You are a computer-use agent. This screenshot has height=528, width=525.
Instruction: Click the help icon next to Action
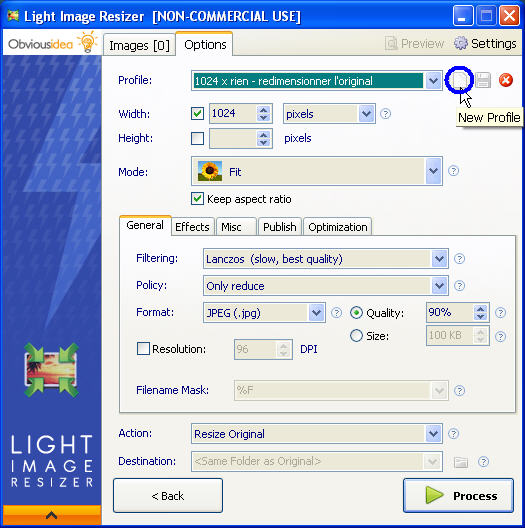[x=453, y=434]
